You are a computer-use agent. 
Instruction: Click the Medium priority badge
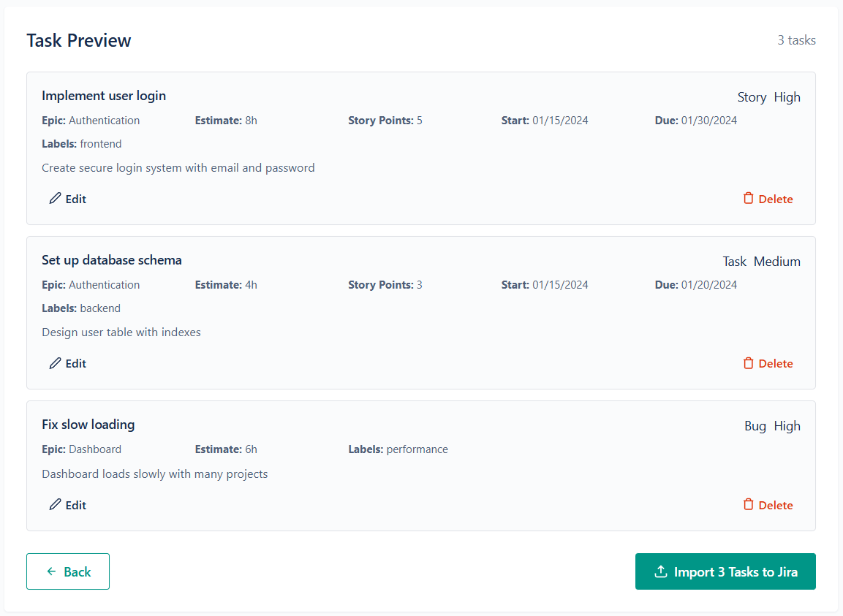[x=777, y=261]
